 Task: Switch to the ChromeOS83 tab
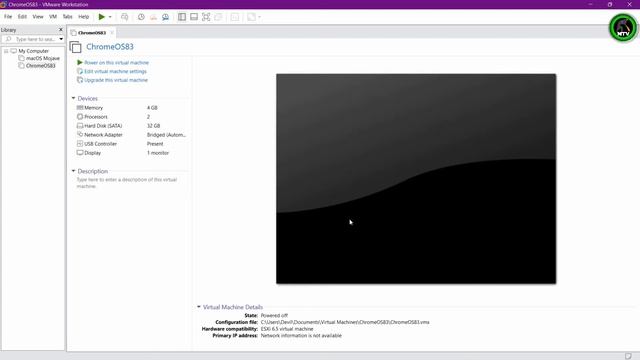coord(92,33)
